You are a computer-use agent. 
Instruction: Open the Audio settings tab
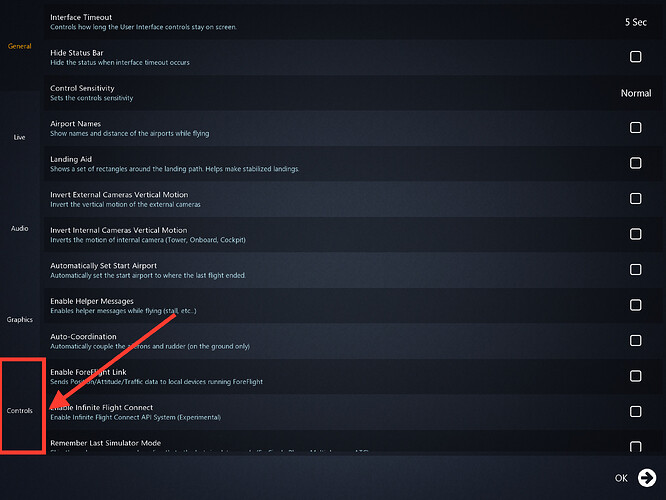pyautogui.click(x=20, y=228)
